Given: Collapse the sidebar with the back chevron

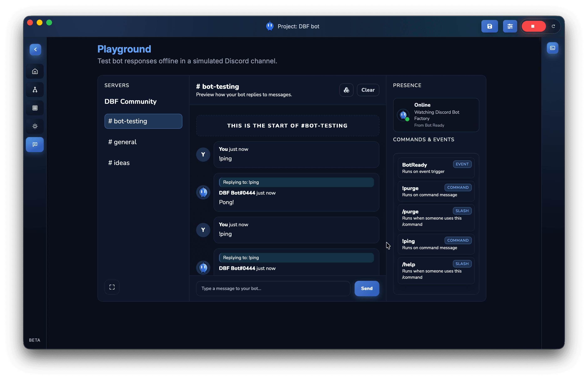Looking at the screenshot, I should (35, 49).
